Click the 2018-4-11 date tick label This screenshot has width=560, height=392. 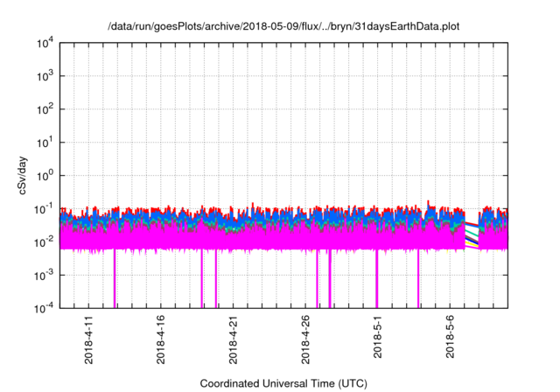(88, 339)
